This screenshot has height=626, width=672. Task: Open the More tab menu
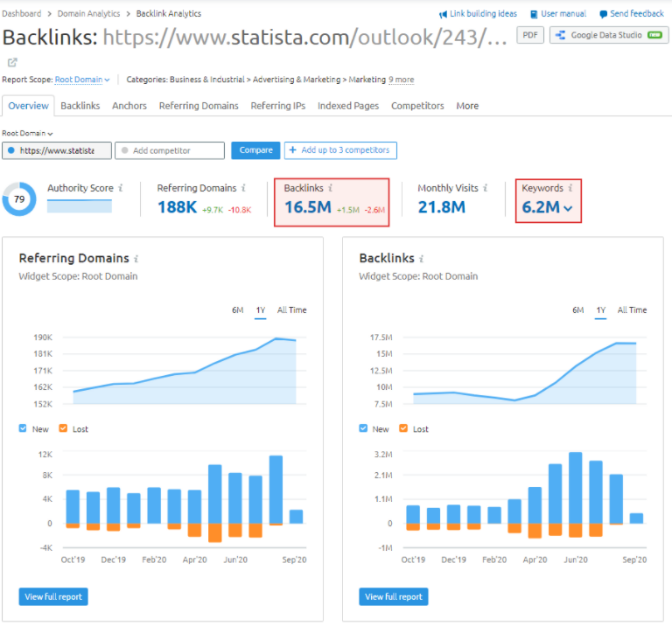(467, 106)
